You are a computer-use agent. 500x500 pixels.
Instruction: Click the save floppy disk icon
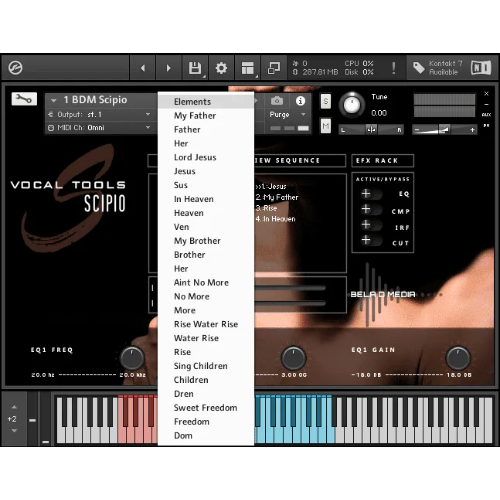tap(195, 68)
